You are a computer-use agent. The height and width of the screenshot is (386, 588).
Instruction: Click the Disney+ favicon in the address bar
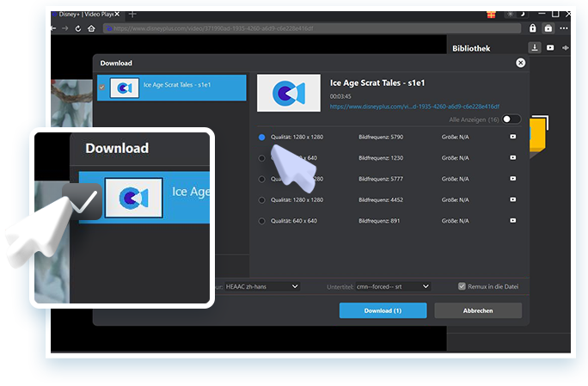tap(109, 28)
